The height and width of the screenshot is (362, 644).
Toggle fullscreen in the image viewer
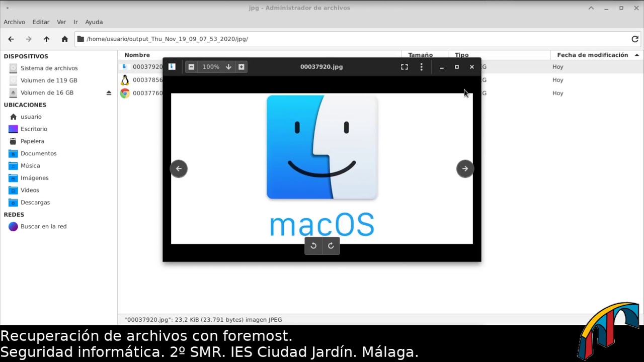point(404,67)
